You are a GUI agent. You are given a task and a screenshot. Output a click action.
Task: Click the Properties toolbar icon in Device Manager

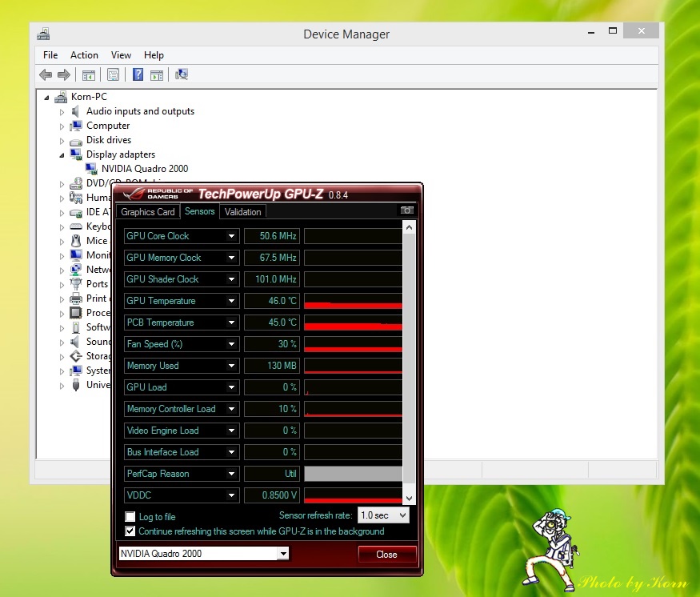click(x=113, y=74)
